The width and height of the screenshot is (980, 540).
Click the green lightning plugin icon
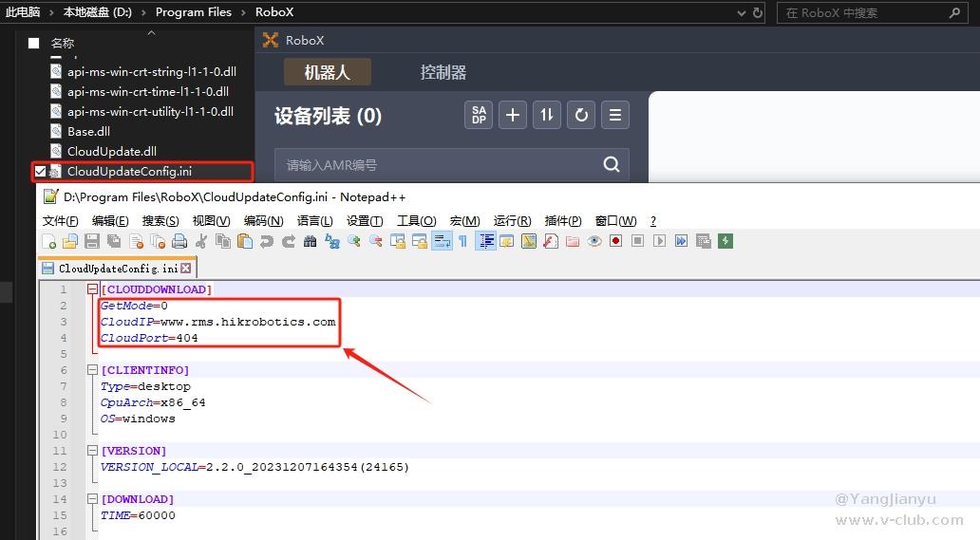pyautogui.click(x=725, y=241)
